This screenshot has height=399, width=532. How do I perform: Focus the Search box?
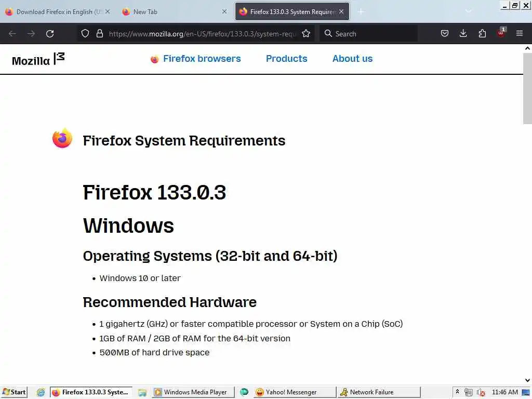pos(368,34)
